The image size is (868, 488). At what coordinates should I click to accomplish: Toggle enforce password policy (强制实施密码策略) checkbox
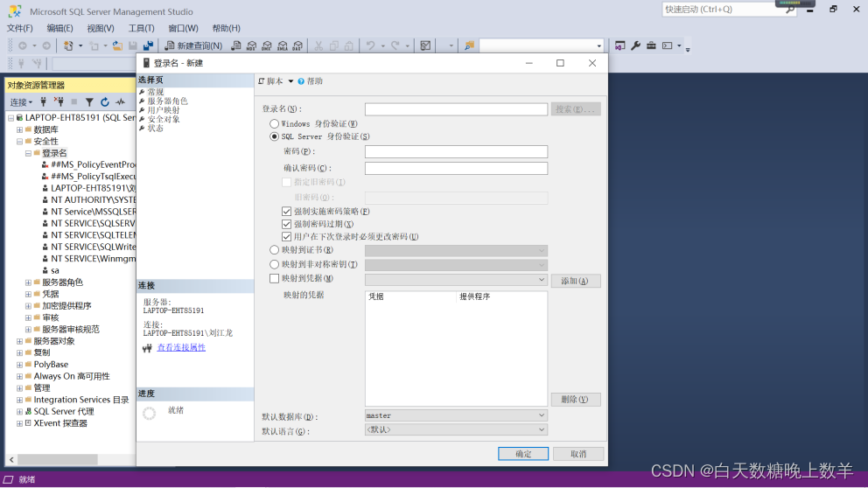tap(286, 212)
